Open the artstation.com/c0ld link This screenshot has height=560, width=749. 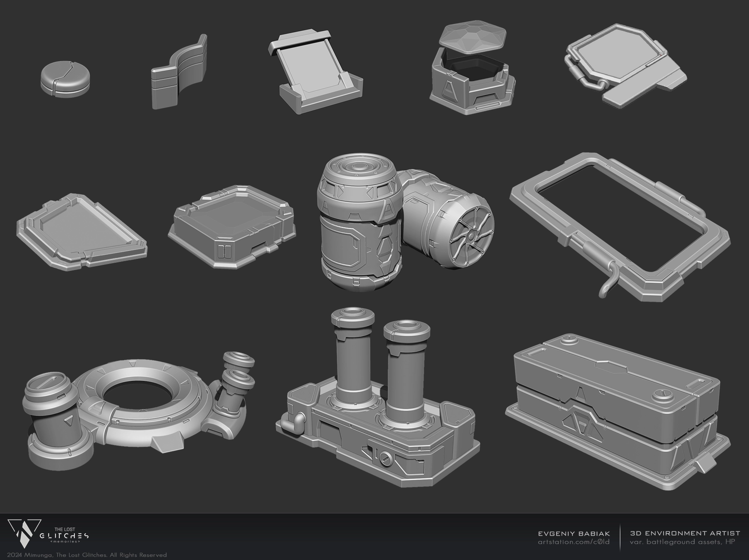click(573, 542)
